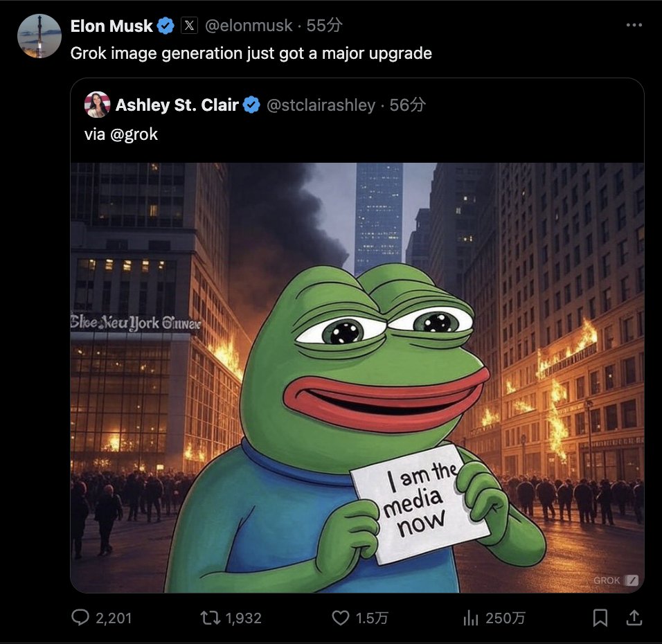Share the post via the upload icon
The height and width of the screenshot is (644, 662).
634,618
